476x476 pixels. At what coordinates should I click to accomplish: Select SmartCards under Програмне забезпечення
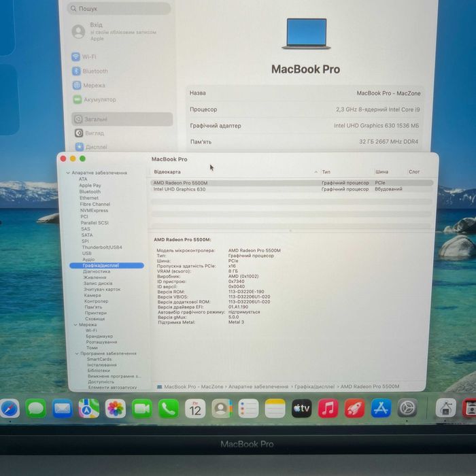99,359
